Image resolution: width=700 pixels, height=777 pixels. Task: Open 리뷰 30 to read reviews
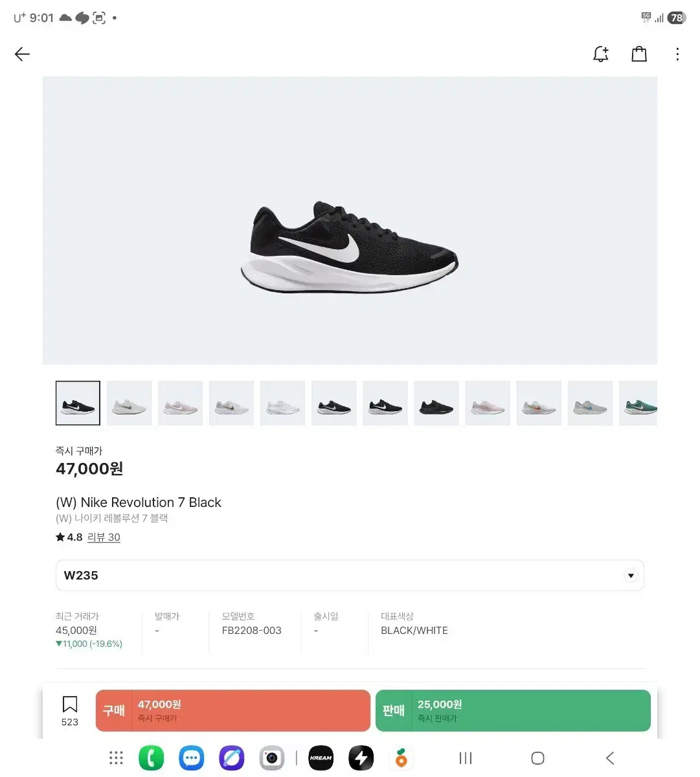tap(104, 537)
